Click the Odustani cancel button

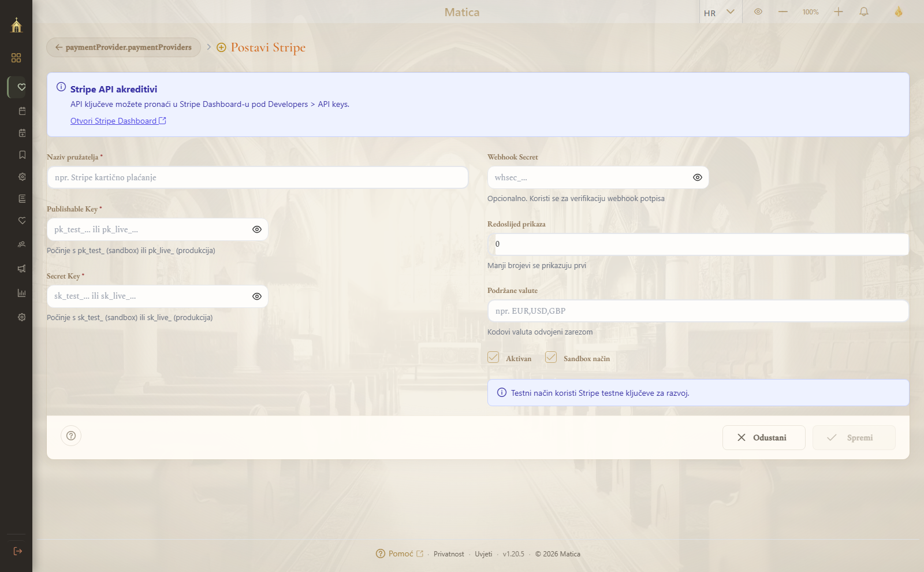(x=763, y=438)
